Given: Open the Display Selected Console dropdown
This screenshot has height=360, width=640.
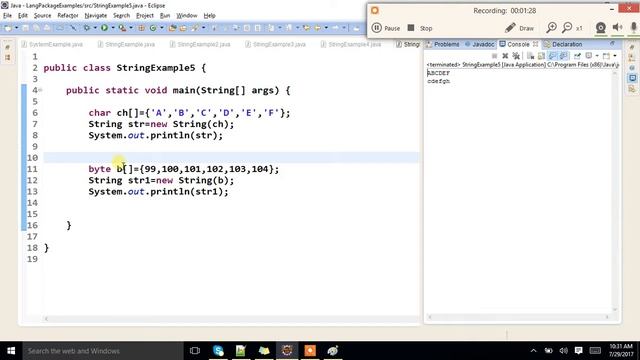Looking at the screenshot, I should tap(597, 56).
